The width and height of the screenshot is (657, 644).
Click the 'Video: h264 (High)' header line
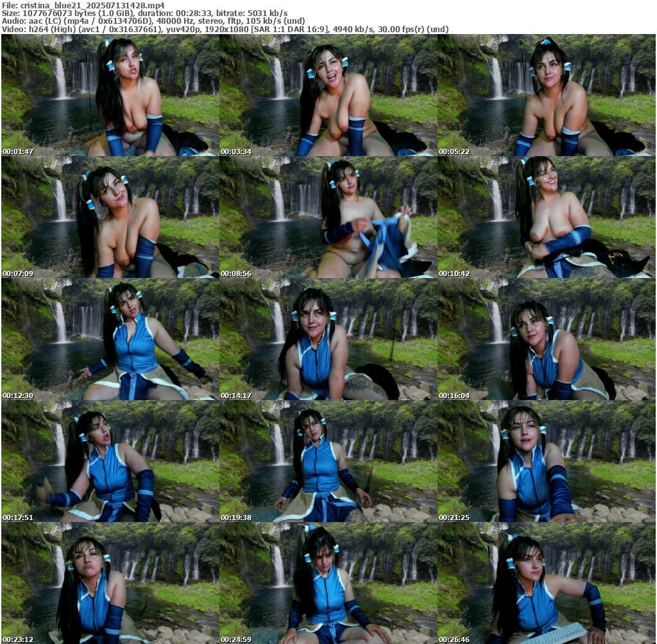click(225, 30)
